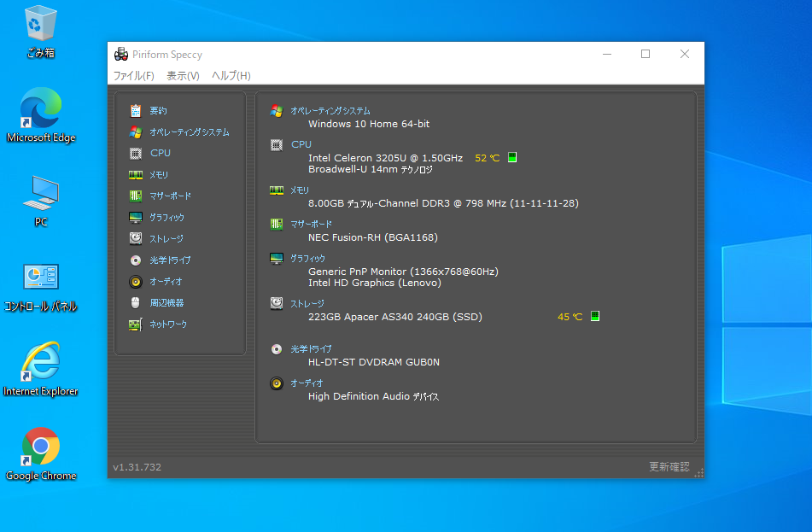This screenshot has height=532, width=812.
Task: Click the Windows 10 Home 64-bit text
Action: [369, 124]
